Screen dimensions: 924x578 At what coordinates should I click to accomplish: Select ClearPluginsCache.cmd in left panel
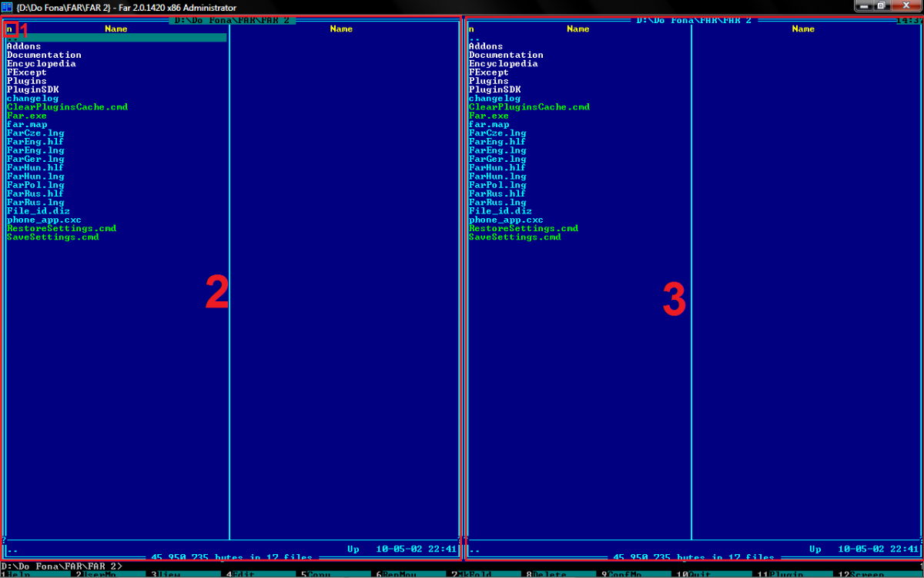pyautogui.click(x=67, y=107)
